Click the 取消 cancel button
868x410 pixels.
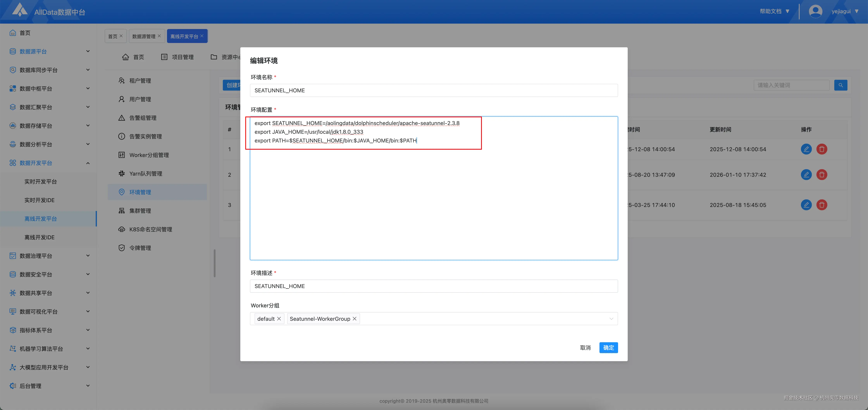click(x=585, y=348)
